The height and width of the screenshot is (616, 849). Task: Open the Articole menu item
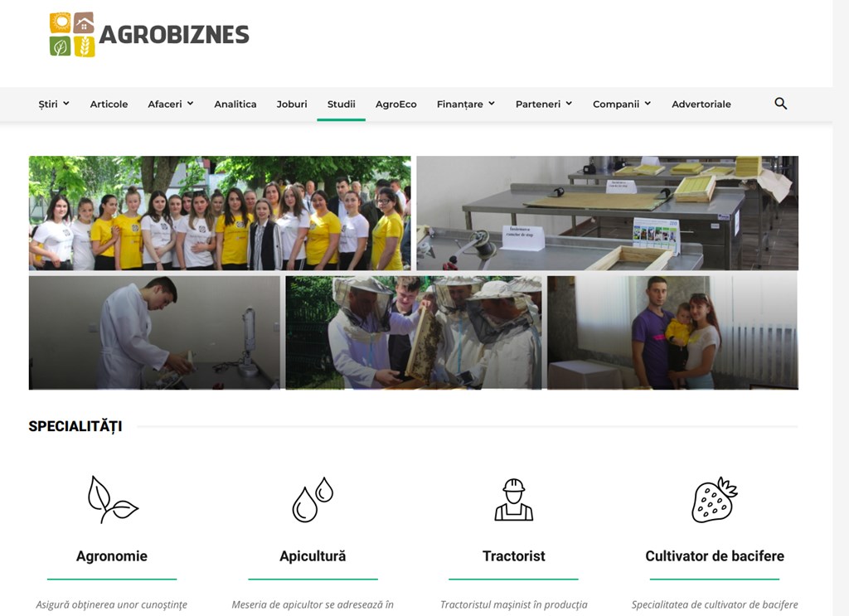[x=109, y=104]
